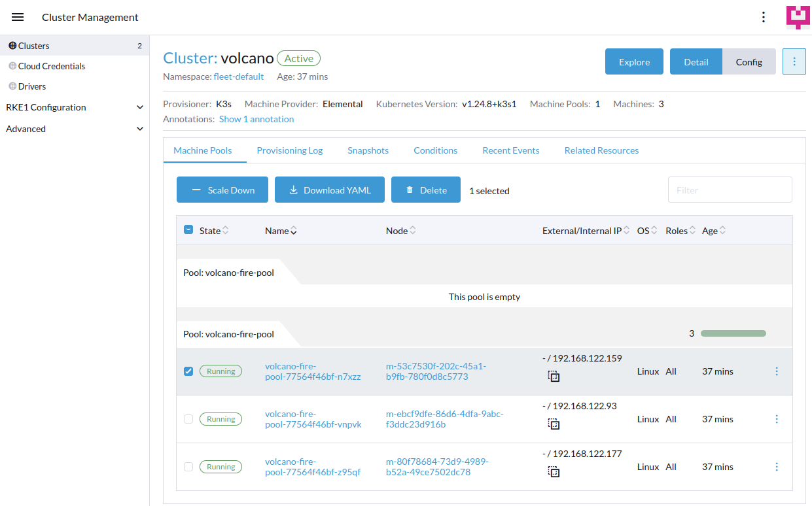This screenshot has width=812, height=506.
Task: Sort the table by Name column
Action: point(280,230)
